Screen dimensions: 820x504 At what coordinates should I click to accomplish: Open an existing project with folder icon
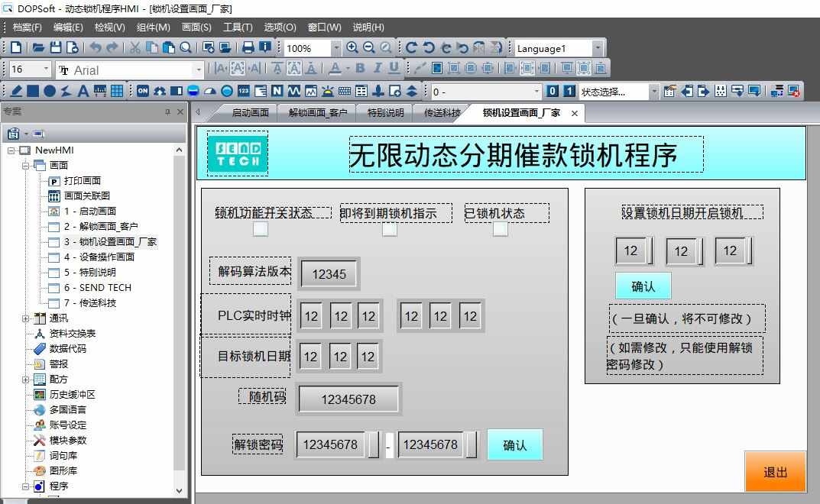(x=38, y=47)
